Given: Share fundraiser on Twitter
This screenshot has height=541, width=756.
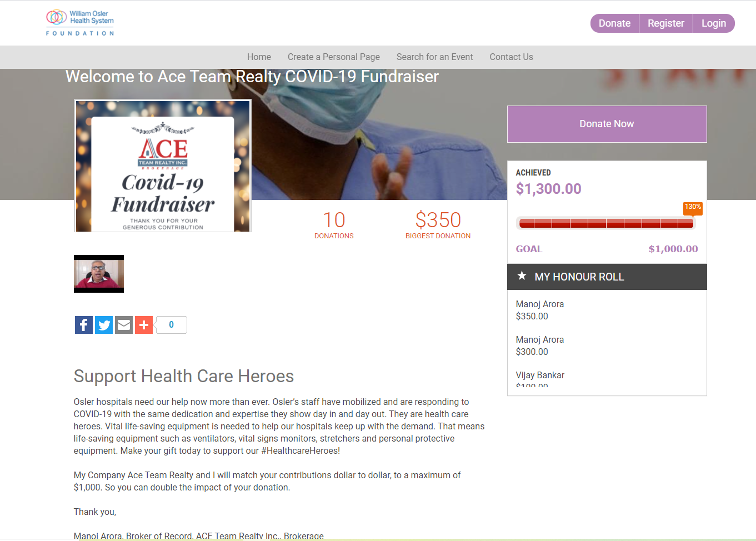Looking at the screenshot, I should pos(104,325).
